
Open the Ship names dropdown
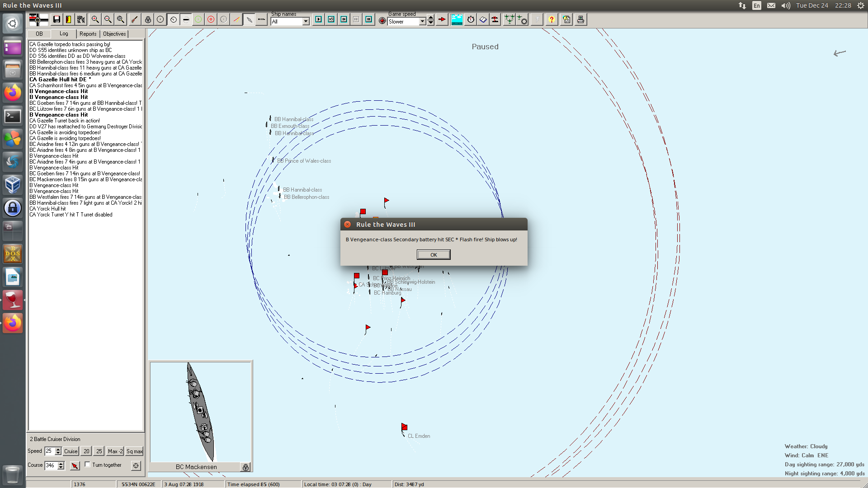(306, 22)
